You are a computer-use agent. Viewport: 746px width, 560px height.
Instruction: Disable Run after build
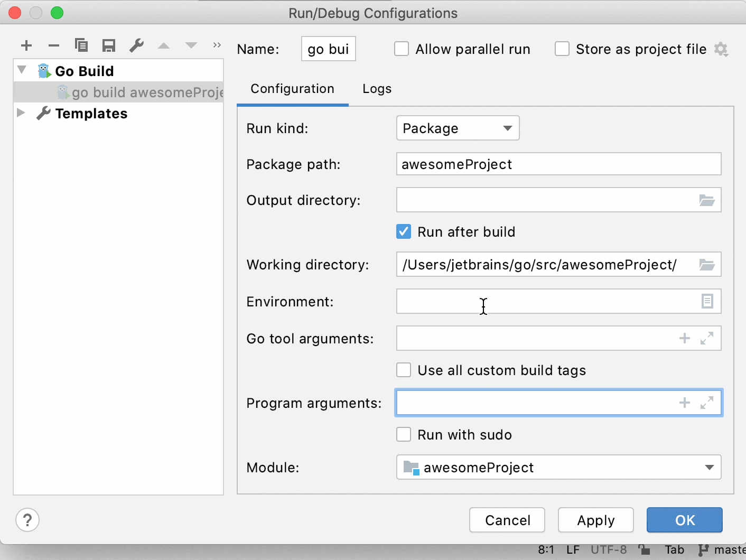(x=404, y=231)
